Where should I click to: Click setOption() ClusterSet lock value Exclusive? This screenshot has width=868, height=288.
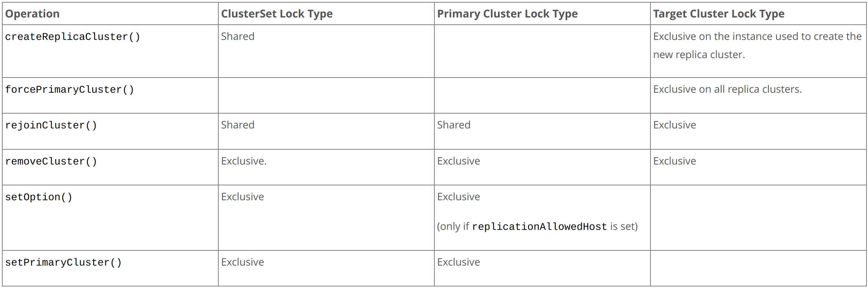[242, 197]
